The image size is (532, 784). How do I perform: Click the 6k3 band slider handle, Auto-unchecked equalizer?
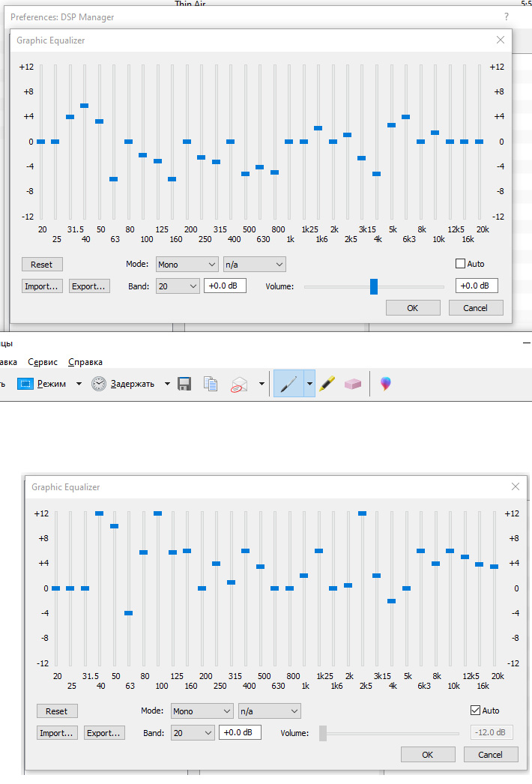[406, 117]
